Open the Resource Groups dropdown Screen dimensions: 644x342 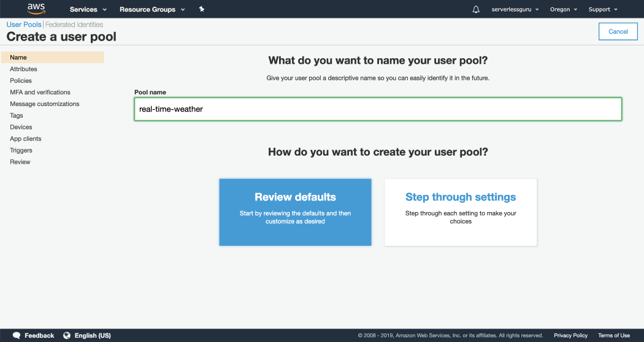tap(152, 9)
